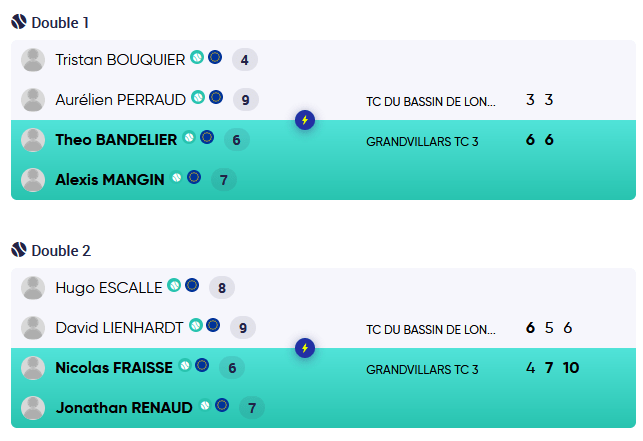Click the tennis ball icon beside Hugo ESCALLE
The image size is (643, 441).
tap(174, 286)
